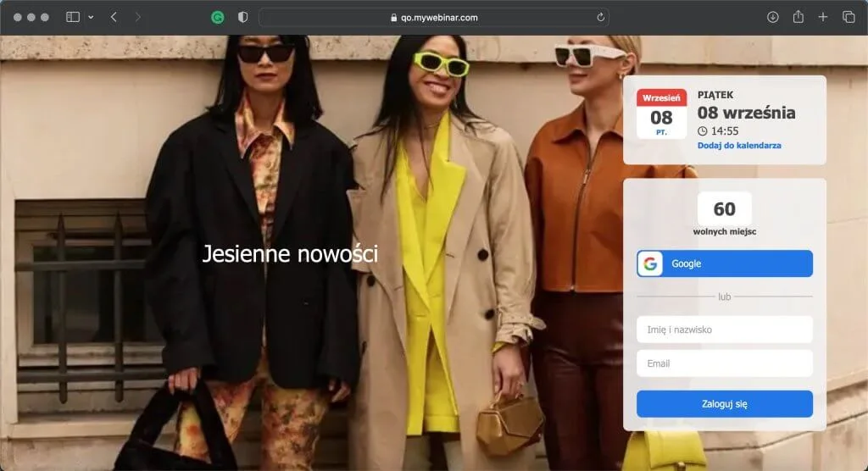Click the Email input field
868x471 pixels.
click(725, 363)
